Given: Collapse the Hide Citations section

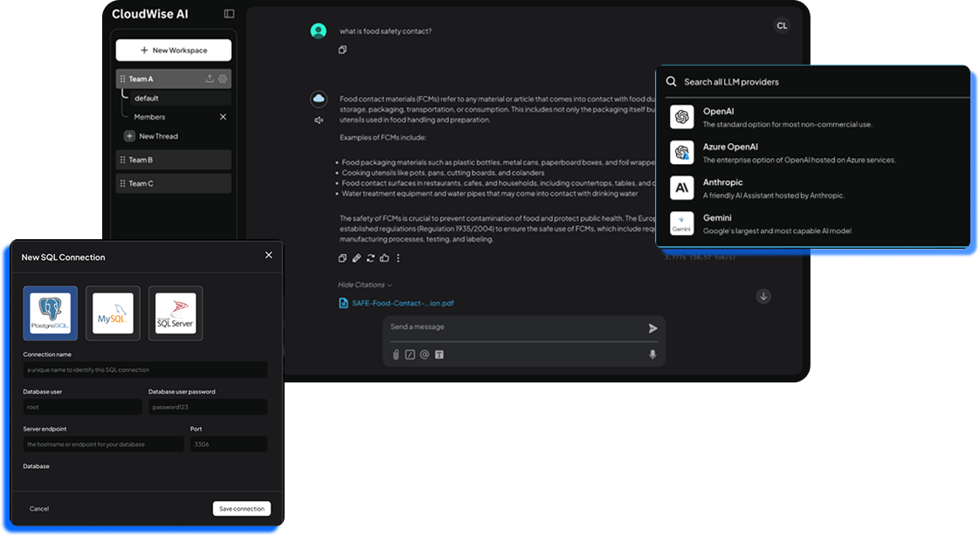Looking at the screenshot, I should tap(365, 285).
